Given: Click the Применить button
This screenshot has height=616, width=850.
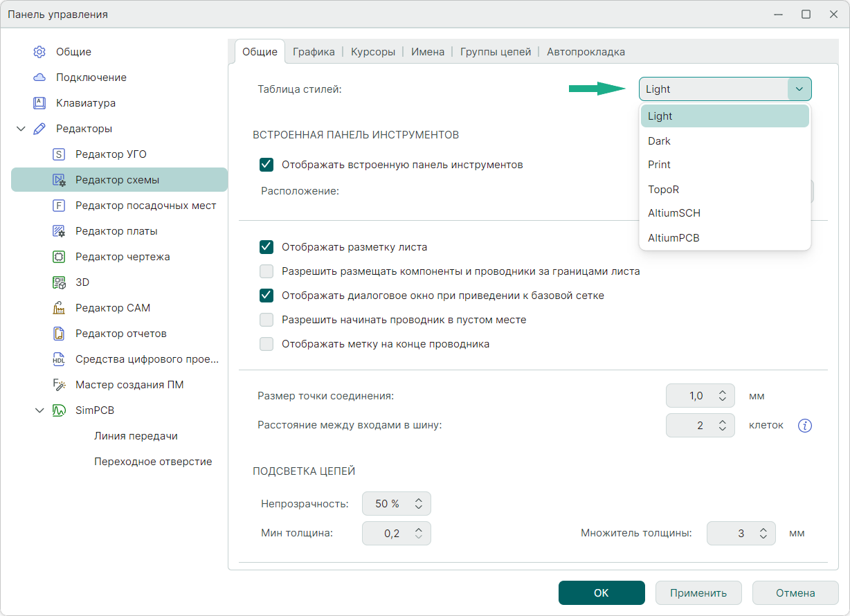Looking at the screenshot, I should 698,593.
